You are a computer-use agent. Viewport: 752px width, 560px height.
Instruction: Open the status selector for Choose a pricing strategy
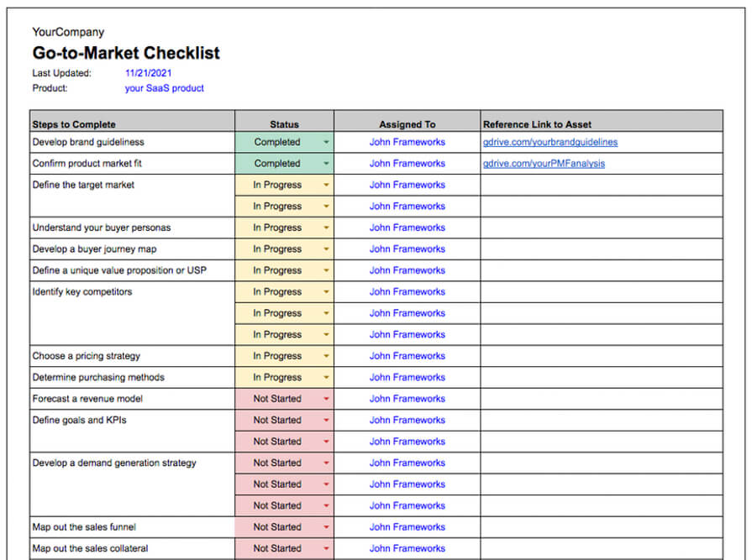tap(326, 355)
